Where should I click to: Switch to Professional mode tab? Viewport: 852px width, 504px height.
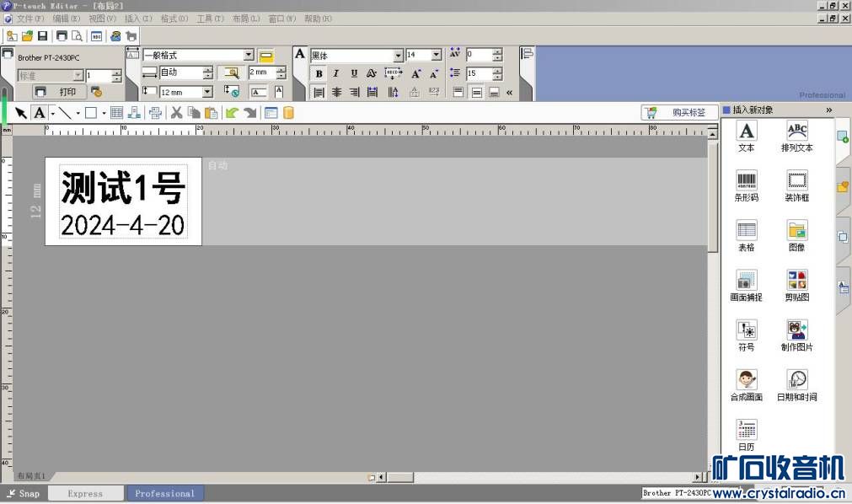[165, 494]
